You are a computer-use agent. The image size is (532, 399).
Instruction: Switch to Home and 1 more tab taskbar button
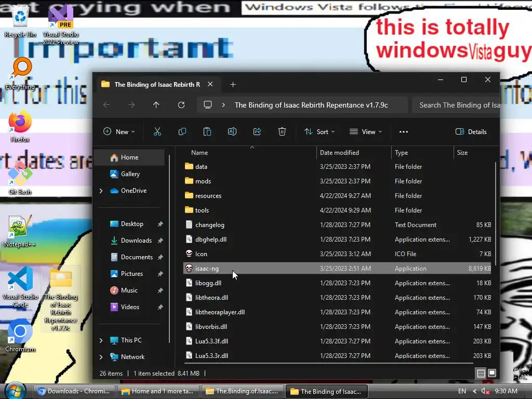(158, 391)
